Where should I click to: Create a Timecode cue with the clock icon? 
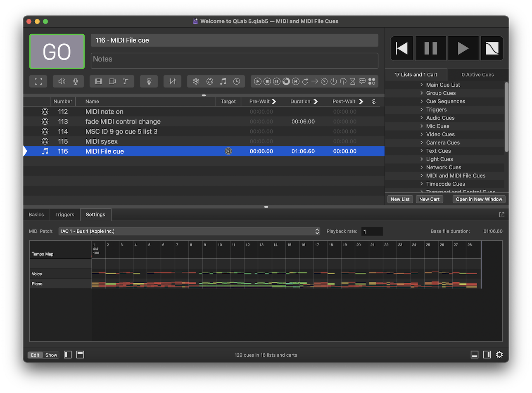point(237,81)
